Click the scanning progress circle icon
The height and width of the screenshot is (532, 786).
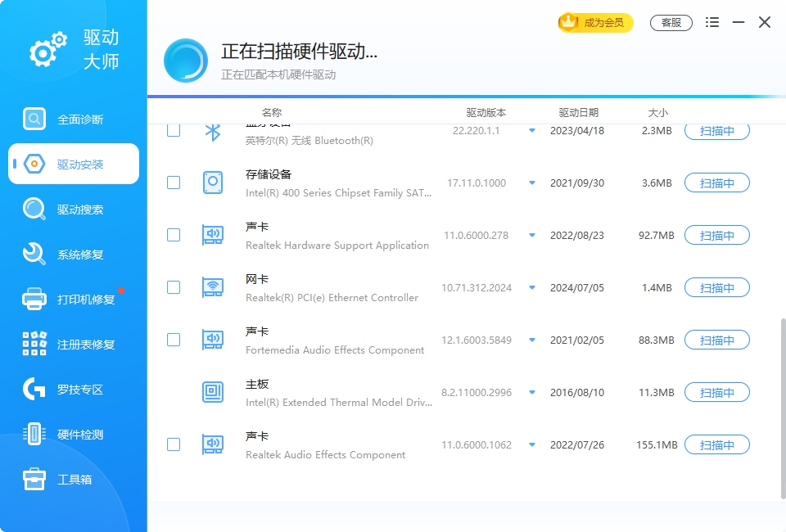click(x=186, y=61)
